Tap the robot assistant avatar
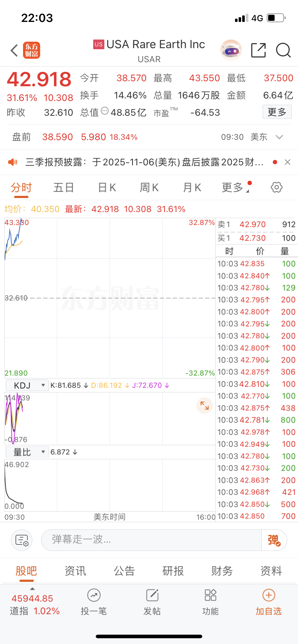298x644 pixels. click(x=231, y=50)
